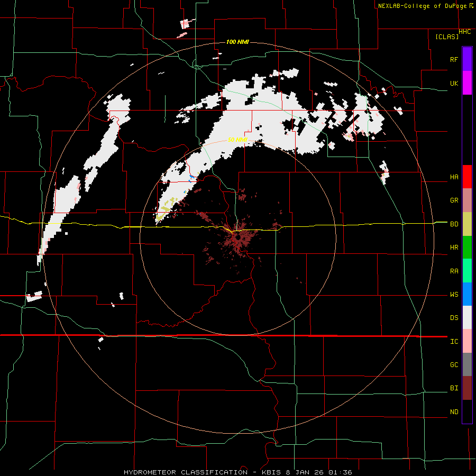The width and height of the screenshot is (476, 476).
Task: Click the DS white legend swatch
Action: click(x=467, y=317)
